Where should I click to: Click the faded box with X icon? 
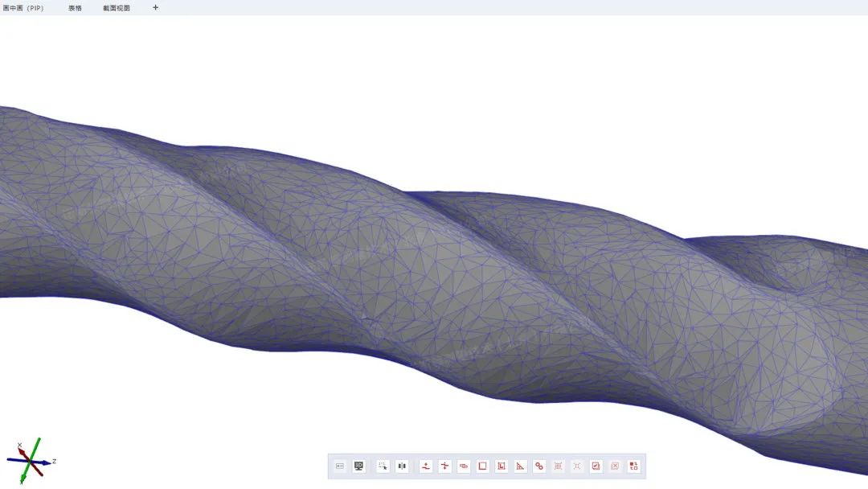pos(615,466)
